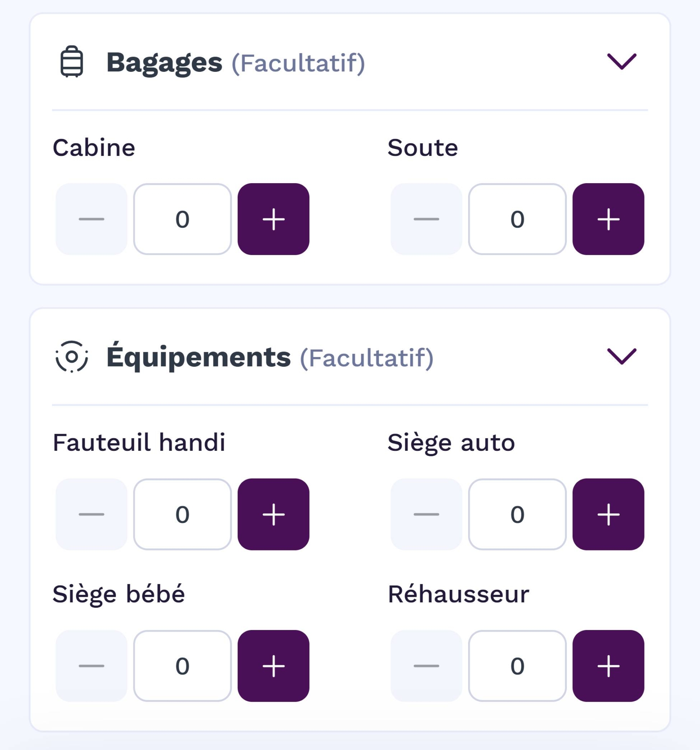The width and height of the screenshot is (700, 750).
Task: Collapse the Bagages section chevron
Action: click(622, 62)
